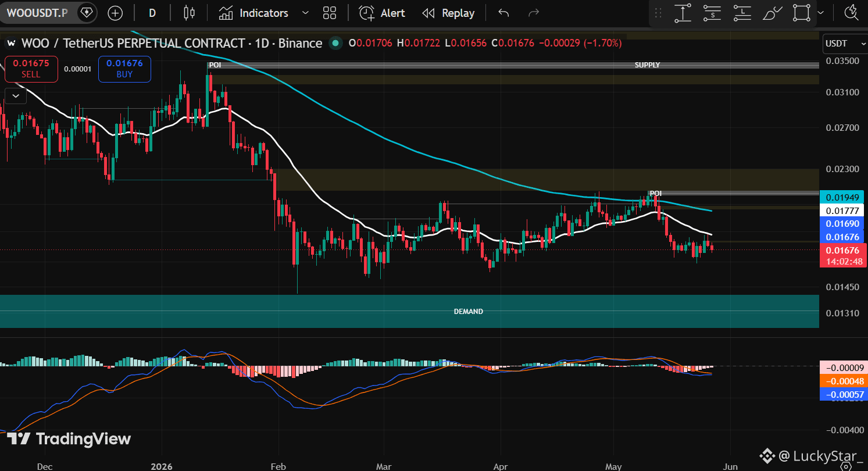Click the -0.00048 orange signal value
868x471 pixels.
click(843, 381)
